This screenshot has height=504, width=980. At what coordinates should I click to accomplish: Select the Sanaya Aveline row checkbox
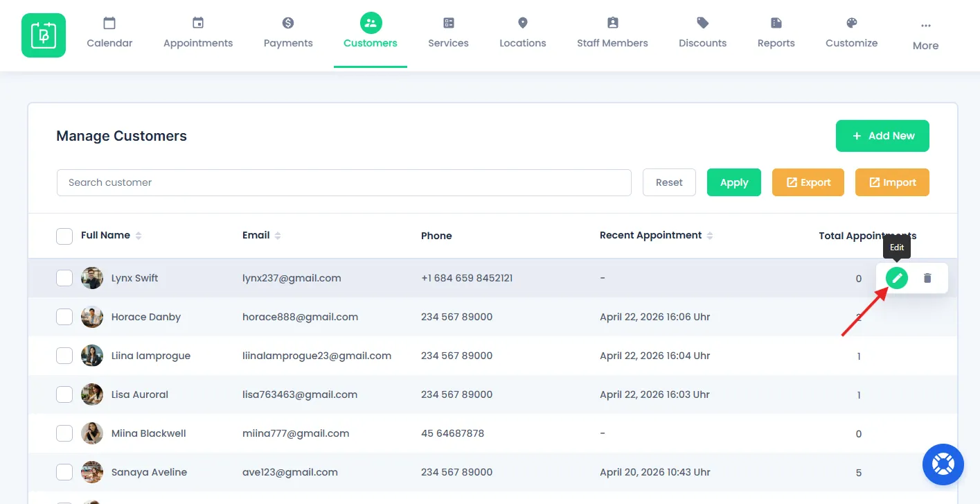coord(64,472)
